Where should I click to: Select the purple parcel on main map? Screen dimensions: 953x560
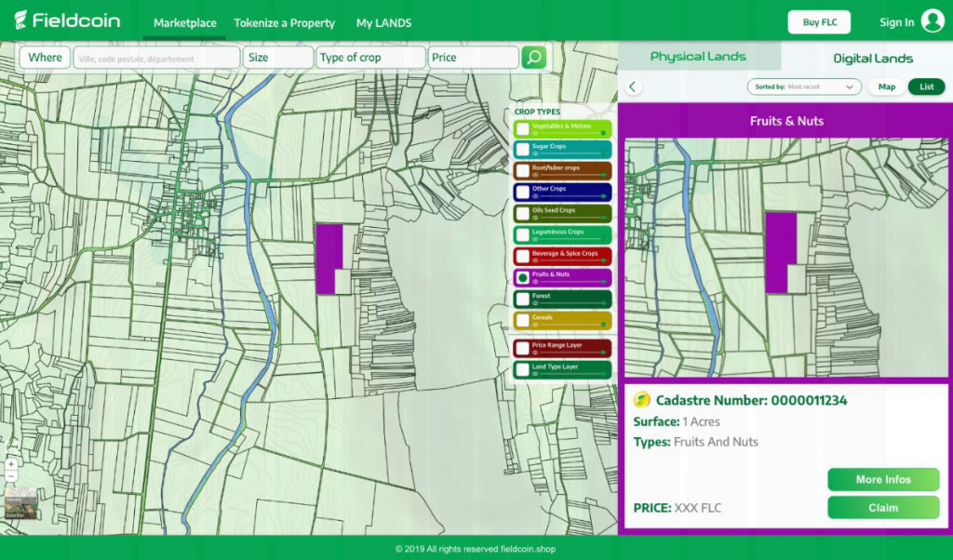tap(329, 258)
